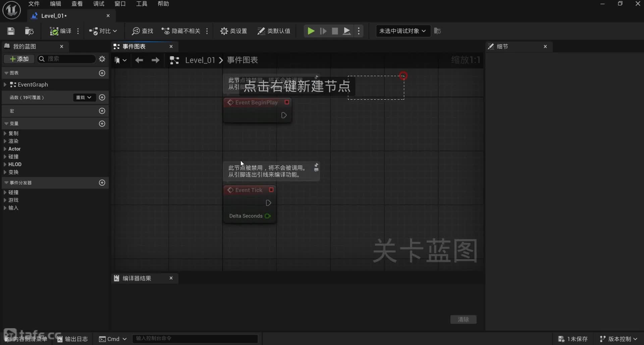Navigate back in graph history
644x345 pixels.
click(x=139, y=60)
